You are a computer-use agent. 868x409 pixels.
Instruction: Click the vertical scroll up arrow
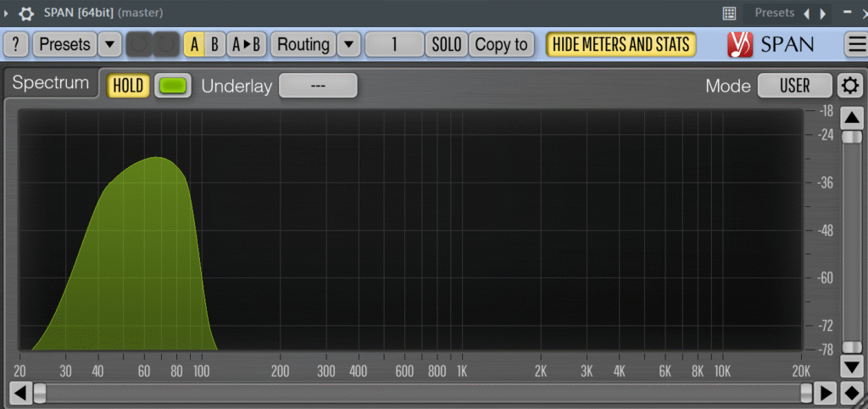(x=851, y=118)
